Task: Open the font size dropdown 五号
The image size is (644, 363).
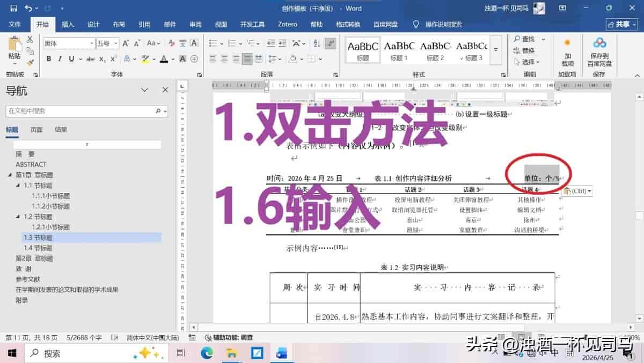Action: (x=115, y=43)
